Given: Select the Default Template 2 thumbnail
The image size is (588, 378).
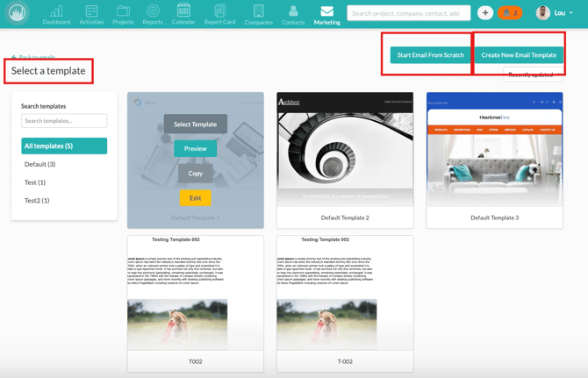Looking at the screenshot, I should pyautogui.click(x=345, y=150).
